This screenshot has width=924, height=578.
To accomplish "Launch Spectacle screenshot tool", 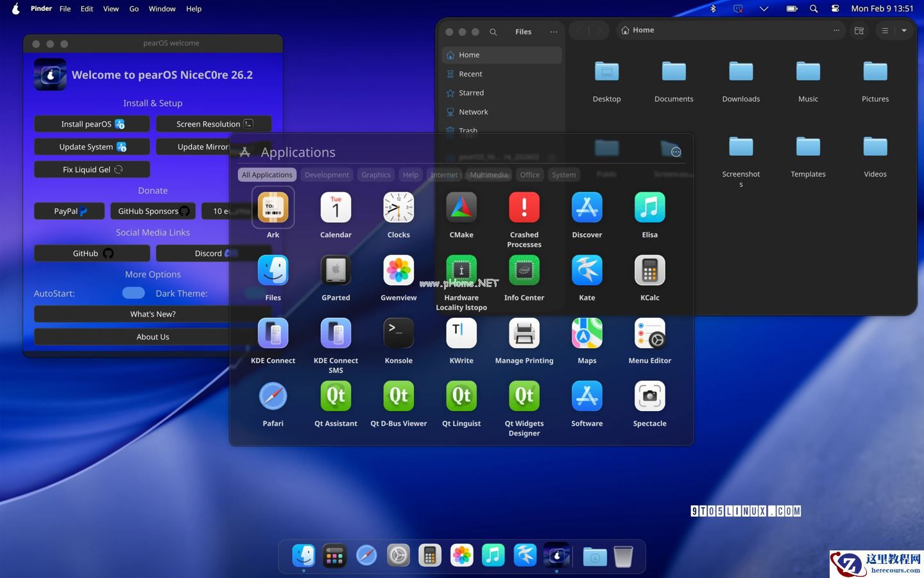I will click(649, 396).
